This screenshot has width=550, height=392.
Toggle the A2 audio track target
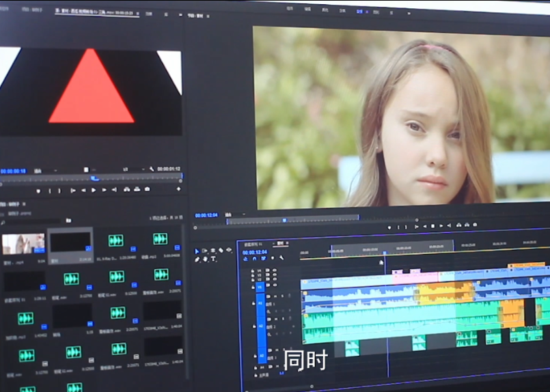[x=261, y=326]
